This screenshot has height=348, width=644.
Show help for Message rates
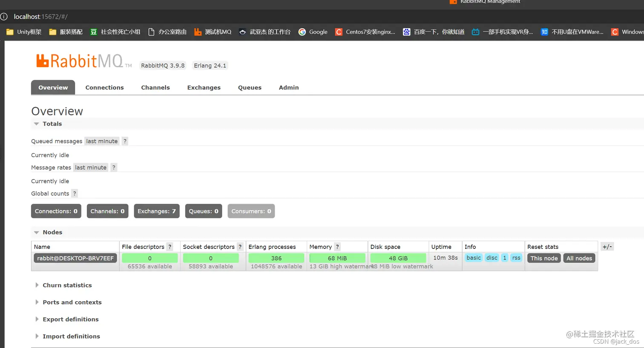[114, 168]
